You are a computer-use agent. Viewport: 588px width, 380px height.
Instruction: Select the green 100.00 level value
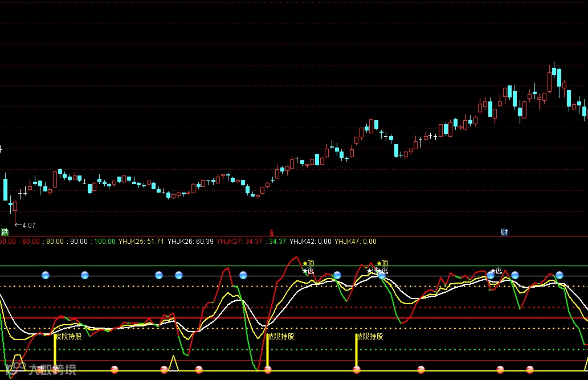105,242
